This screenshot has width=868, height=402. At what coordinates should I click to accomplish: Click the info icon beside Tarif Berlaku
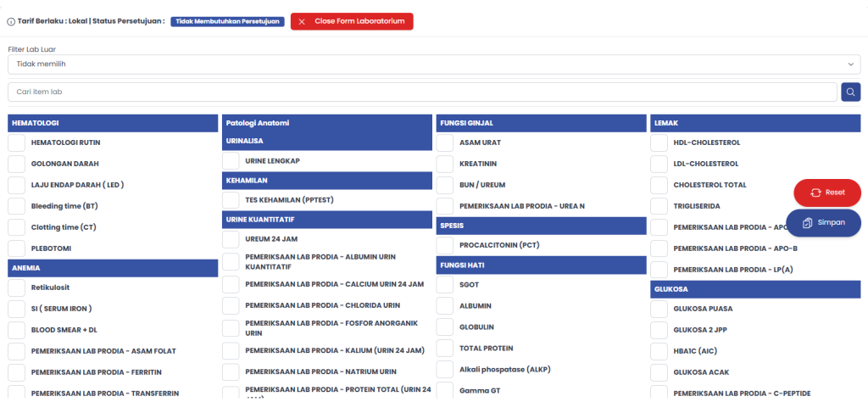pos(11,21)
